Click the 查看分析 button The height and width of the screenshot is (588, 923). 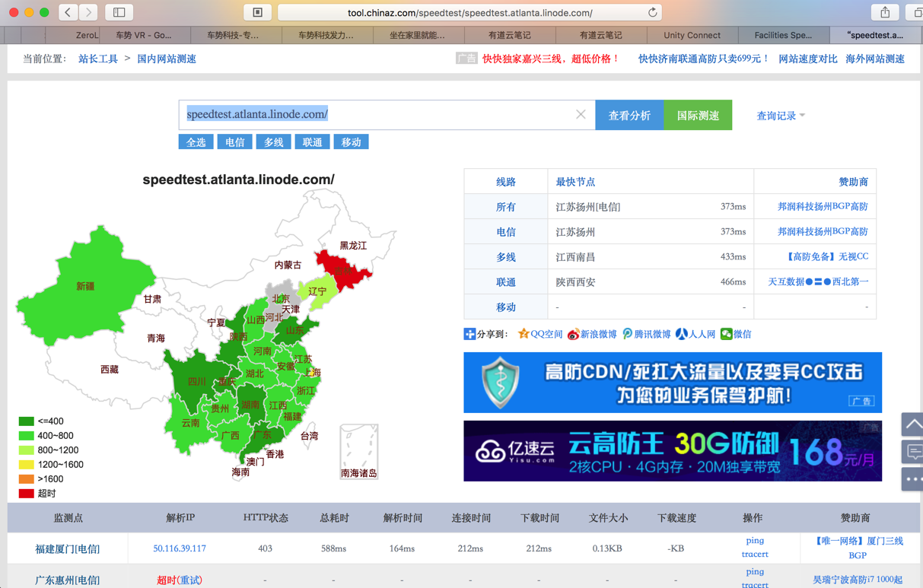629,115
